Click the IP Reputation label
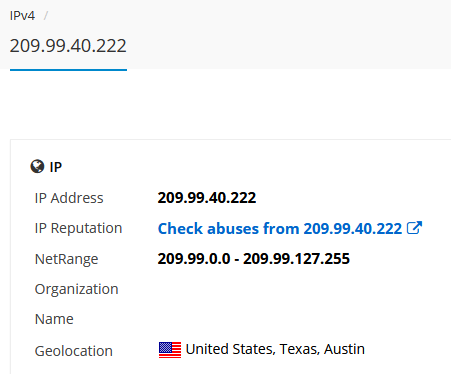Viewport: 451px width, 374px height. 78,229
